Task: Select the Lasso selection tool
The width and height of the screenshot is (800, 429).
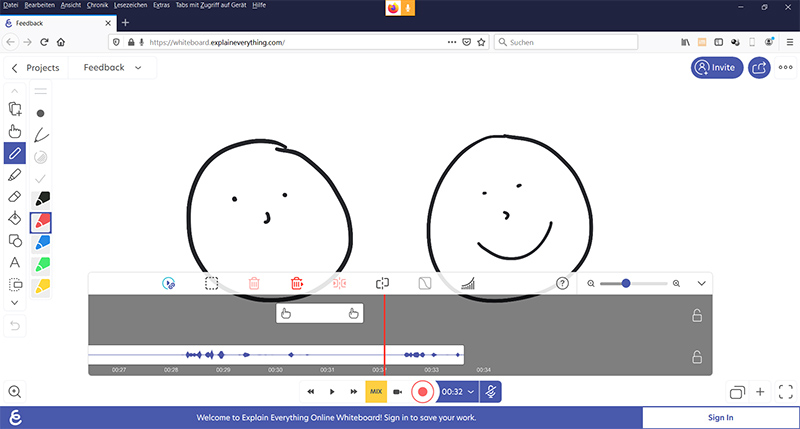Action: pos(15,284)
